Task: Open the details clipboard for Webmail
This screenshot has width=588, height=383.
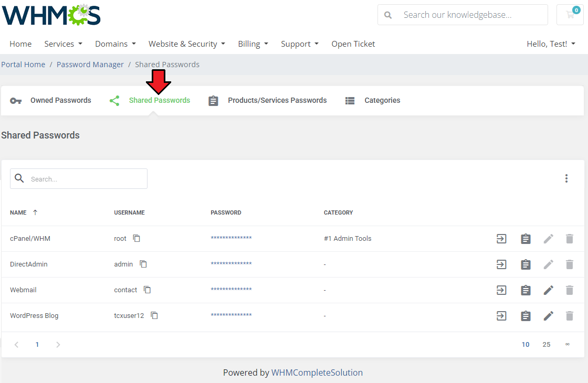Action: [526, 290]
